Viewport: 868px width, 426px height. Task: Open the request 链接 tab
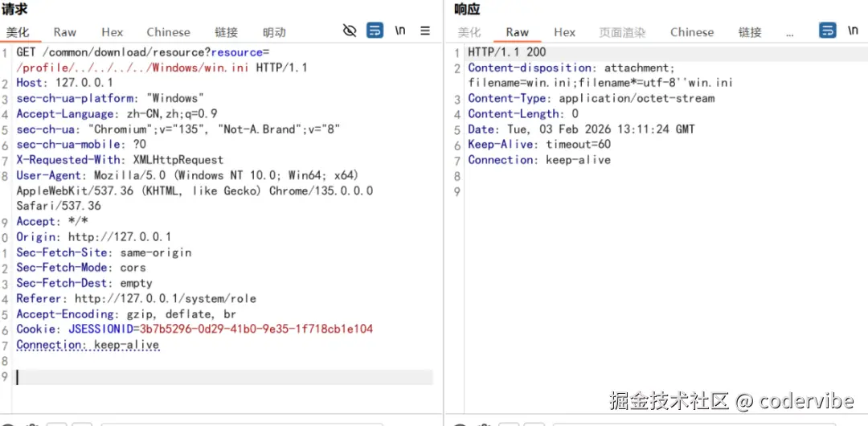point(226,32)
